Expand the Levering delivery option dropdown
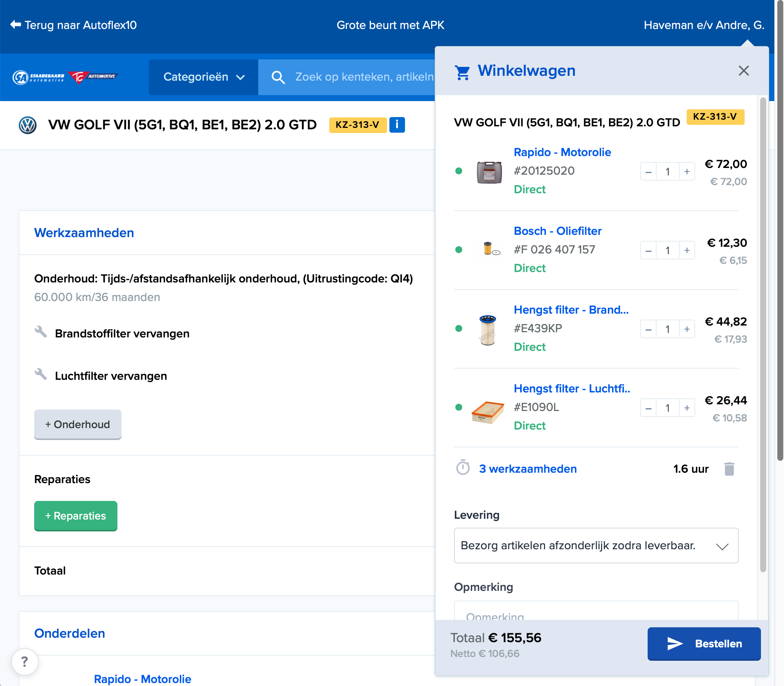Screen dimensions: 784x686 click(596, 546)
